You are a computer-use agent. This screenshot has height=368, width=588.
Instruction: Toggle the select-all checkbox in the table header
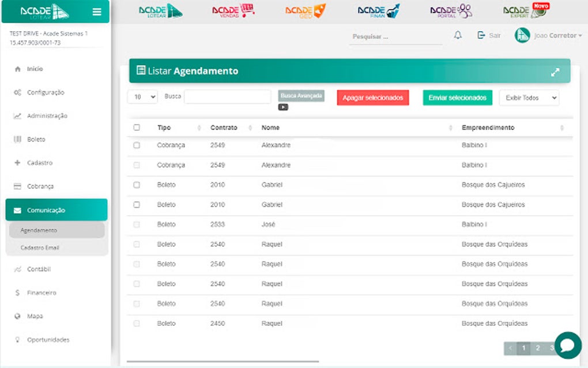137,127
